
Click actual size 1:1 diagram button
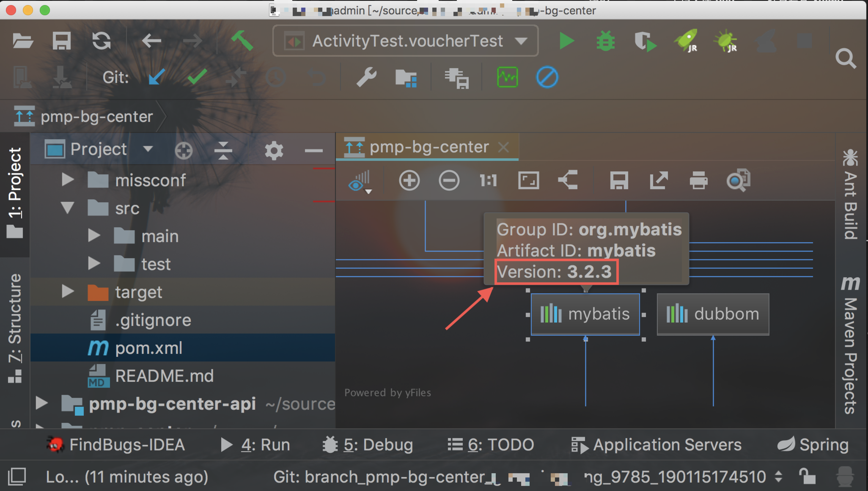click(488, 180)
